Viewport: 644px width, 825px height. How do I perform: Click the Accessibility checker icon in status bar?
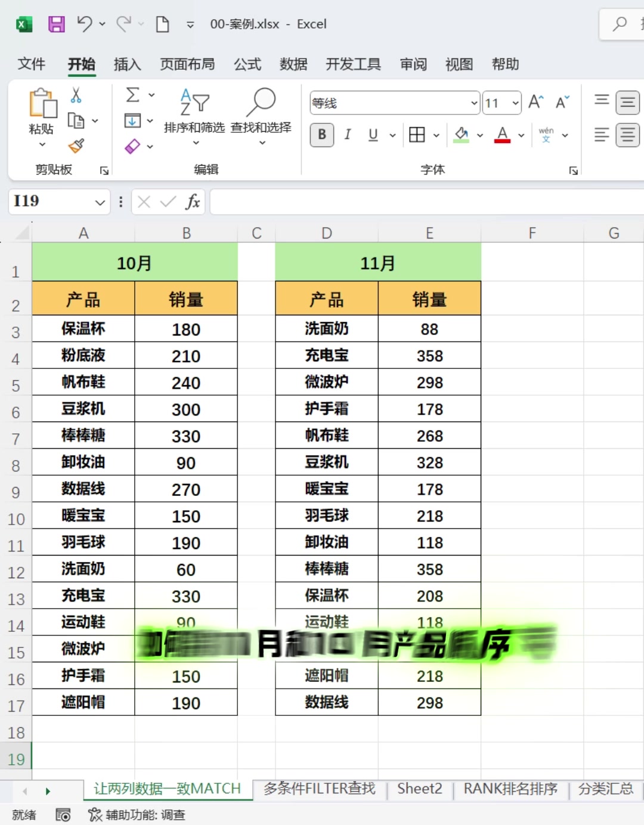pos(94,814)
